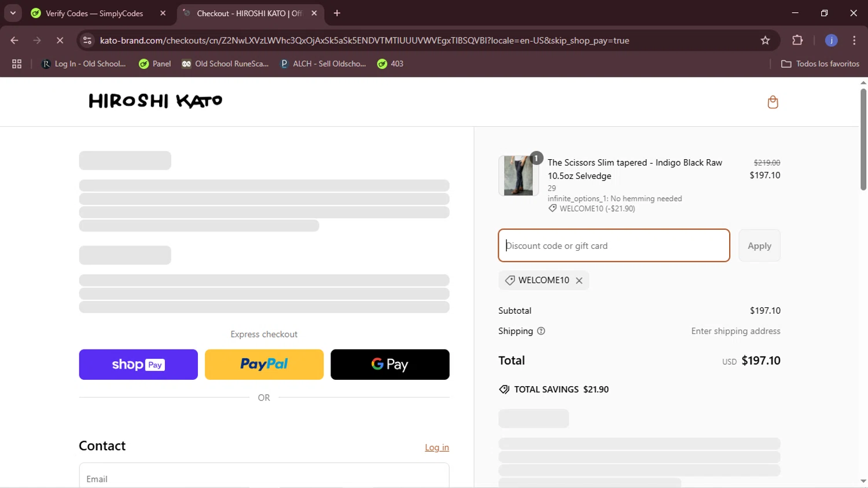View the Scissors Slim tapered jeans thumbnail
This screenshot has width=868, height=488.
518,175
